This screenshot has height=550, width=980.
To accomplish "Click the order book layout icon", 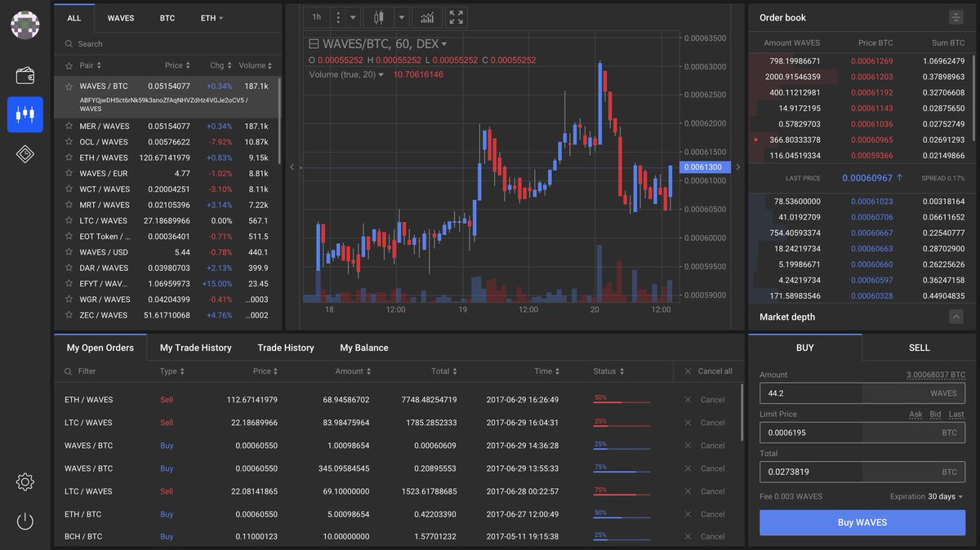I will (x=955, y=17).
